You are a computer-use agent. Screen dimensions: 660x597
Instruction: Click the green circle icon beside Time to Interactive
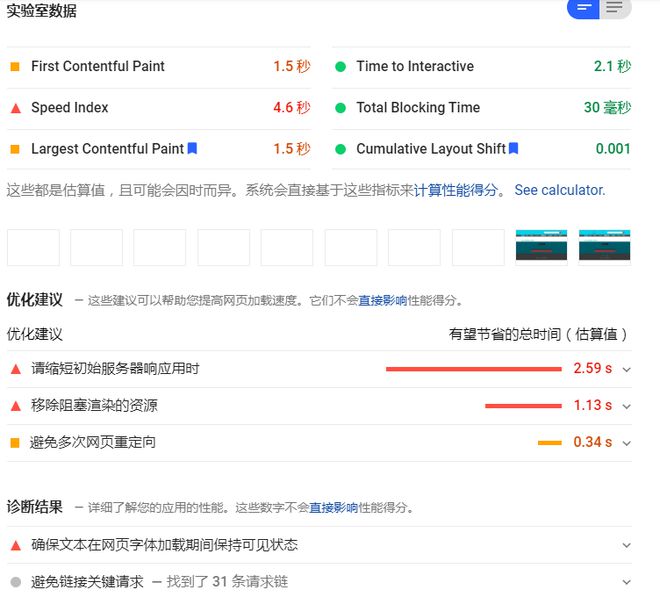coord(341,67)
